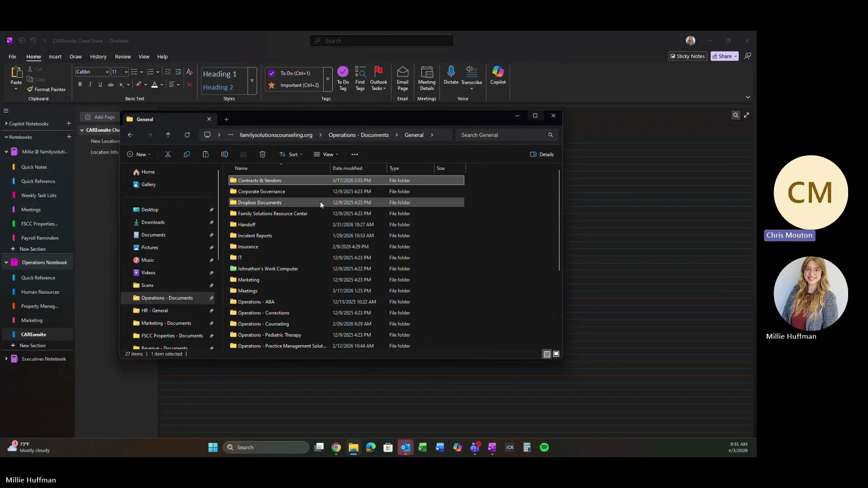Toggle italic formatting in OneNote

coord(90,84)
